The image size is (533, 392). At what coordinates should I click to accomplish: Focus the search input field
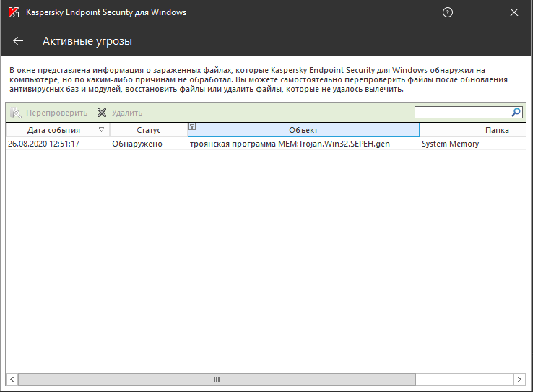(x=462, y=113)
